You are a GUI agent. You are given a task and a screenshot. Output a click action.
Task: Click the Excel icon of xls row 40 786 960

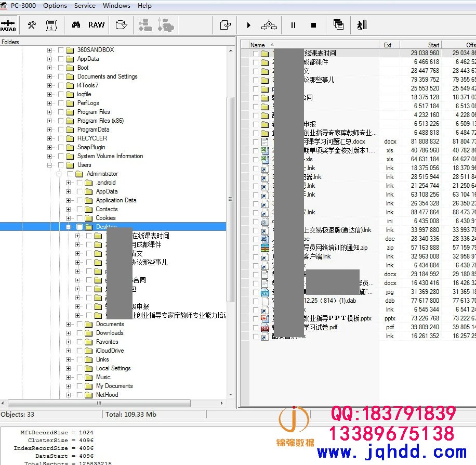[265, 150]
